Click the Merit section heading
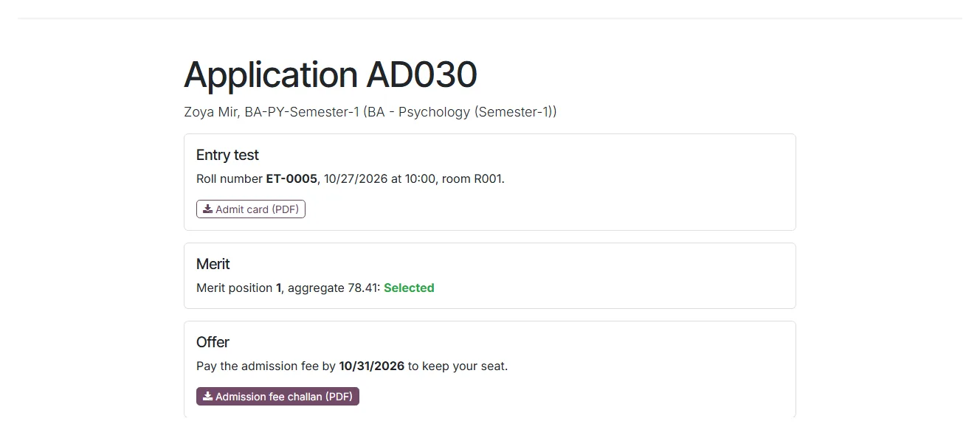This screenshot has height=435, width=980. pyautogui.click(x=213, y=264)
